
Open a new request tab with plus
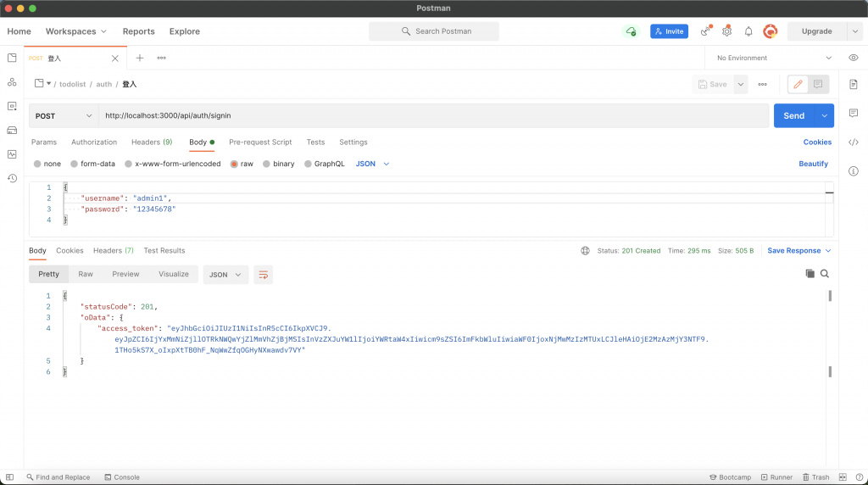point(140,58)
